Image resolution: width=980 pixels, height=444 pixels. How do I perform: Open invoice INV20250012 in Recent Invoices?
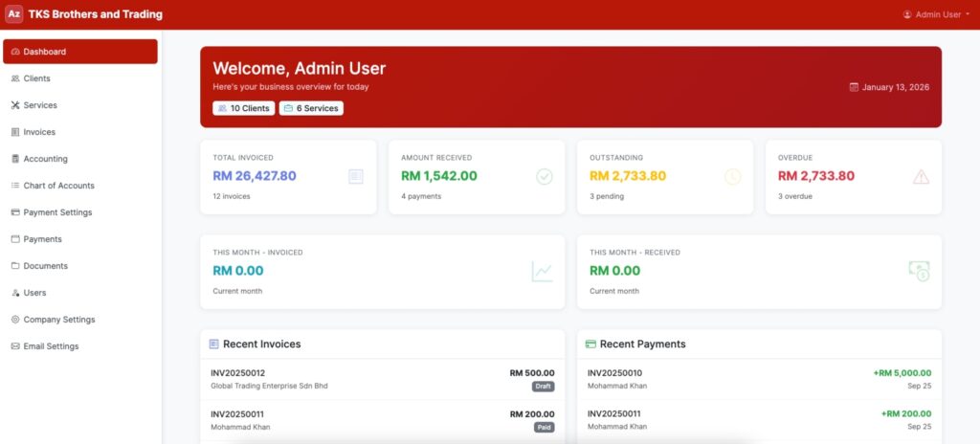[x=238, y=373]
